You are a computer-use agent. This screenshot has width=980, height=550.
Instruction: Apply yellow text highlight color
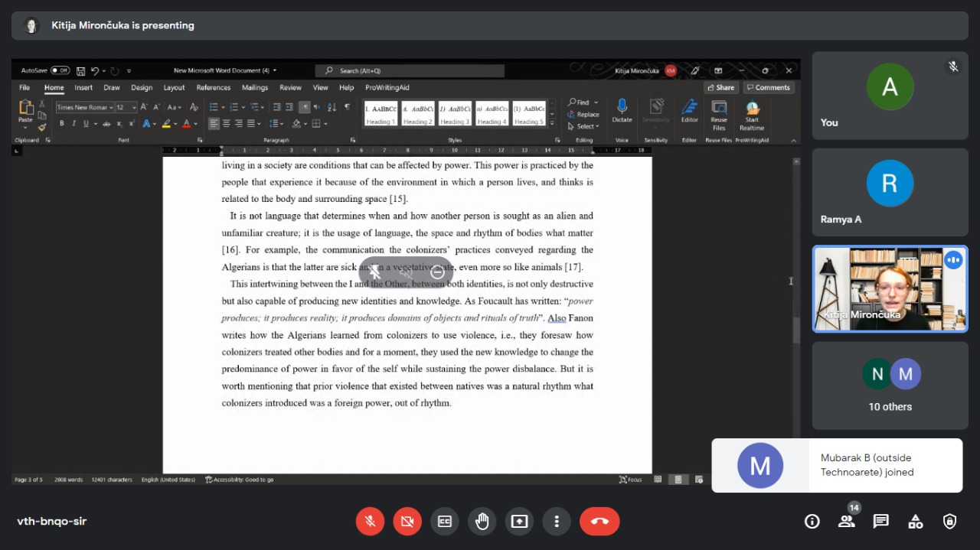(x=166, y=123)
